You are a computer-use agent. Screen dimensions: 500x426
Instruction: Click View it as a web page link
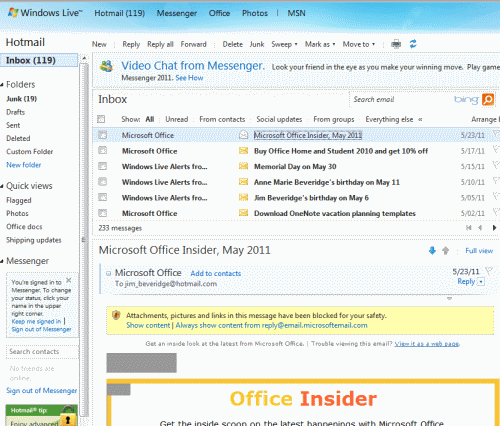[427, 344]
